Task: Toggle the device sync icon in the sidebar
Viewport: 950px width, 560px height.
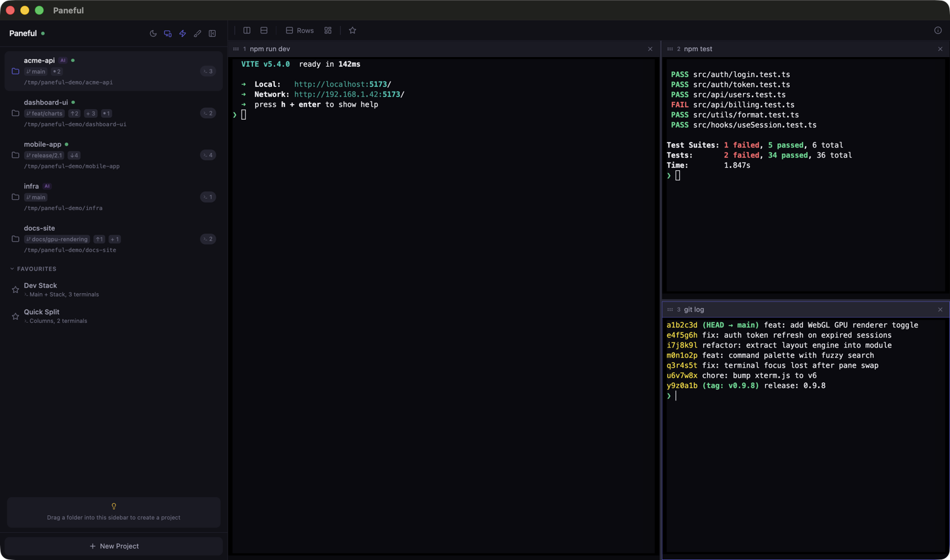Action: click(168, 33)
